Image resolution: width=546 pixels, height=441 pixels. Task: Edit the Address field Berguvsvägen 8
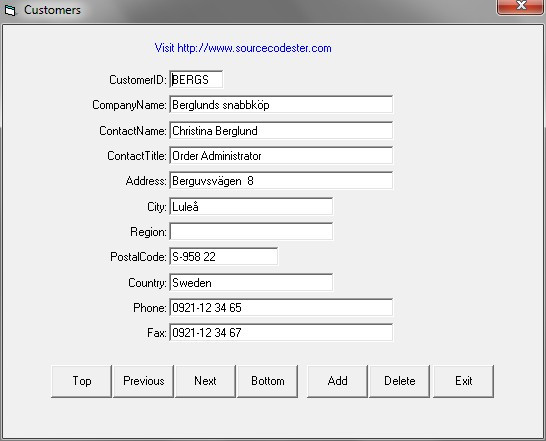tap(281, 181)
